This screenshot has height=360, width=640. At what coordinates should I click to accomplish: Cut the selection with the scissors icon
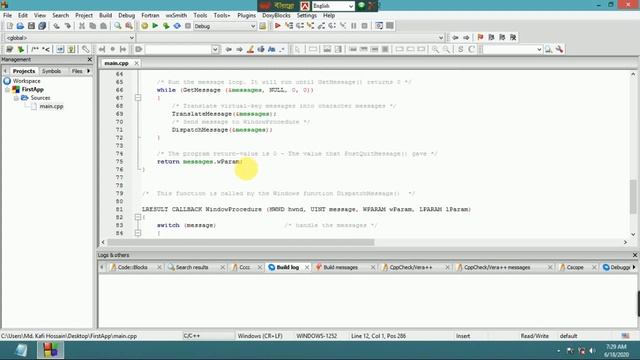(x=82, y=26)
